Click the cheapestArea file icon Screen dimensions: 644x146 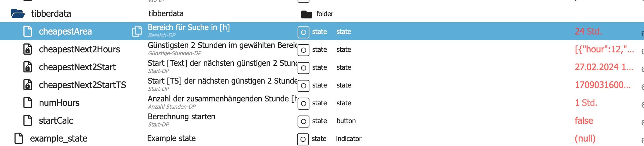(x=28, y=31)
